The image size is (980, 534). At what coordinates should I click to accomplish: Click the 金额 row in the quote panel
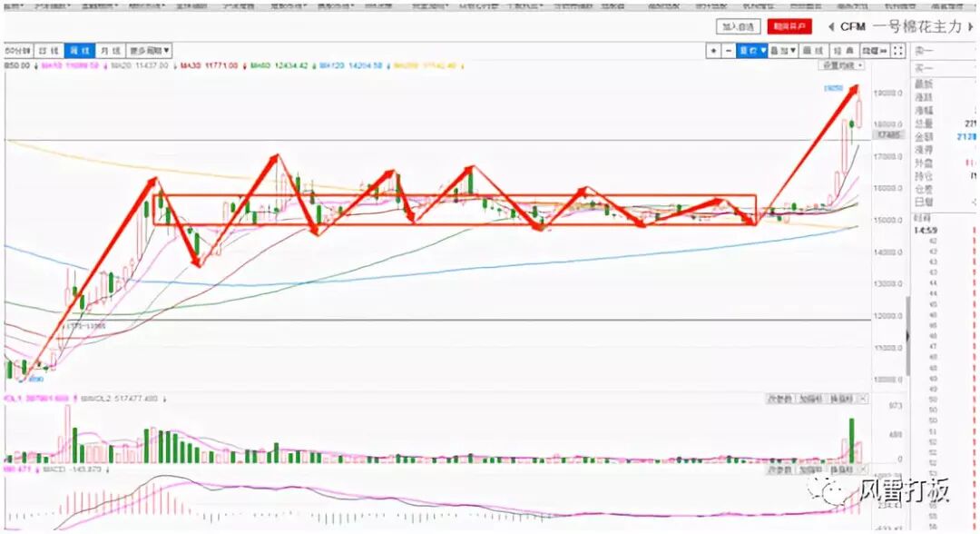click(x=944, y=137)
